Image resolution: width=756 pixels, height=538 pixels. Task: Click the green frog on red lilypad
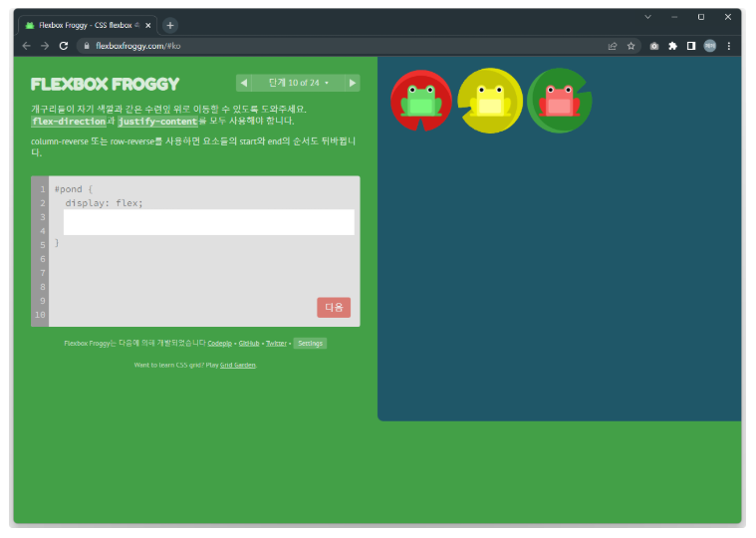[x=421, y=101]
